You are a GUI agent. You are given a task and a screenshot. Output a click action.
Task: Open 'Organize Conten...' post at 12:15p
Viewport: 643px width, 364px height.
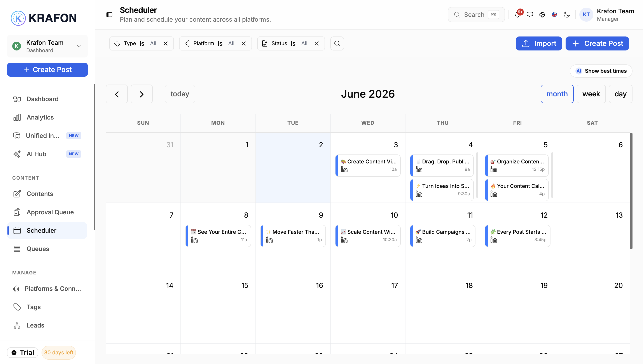pos(517,165)
